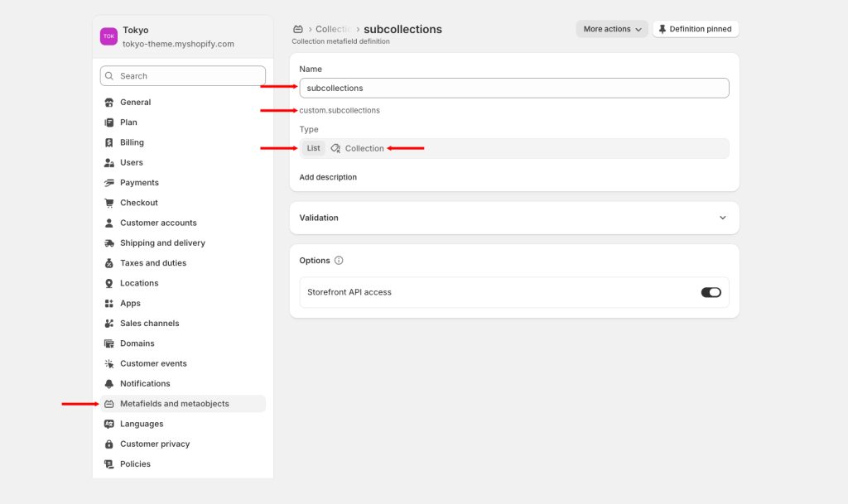This screenshot has height=504, width=848.
Task: Open Shipping and delivery settings
Action: click(x=183, y=243)
